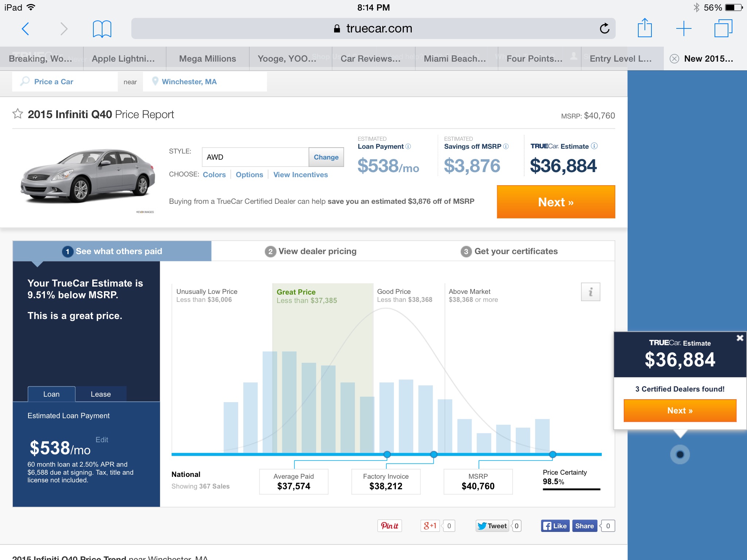Open the AWD style selector
This screenshot has width=747, height=560.
click(255, 157)
